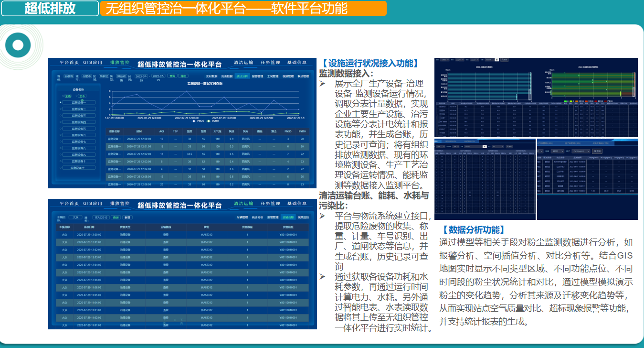This screenshot has width=644, height=348.
Task: Click the 西北风 wind direction cell
Action: pos(246,139)
